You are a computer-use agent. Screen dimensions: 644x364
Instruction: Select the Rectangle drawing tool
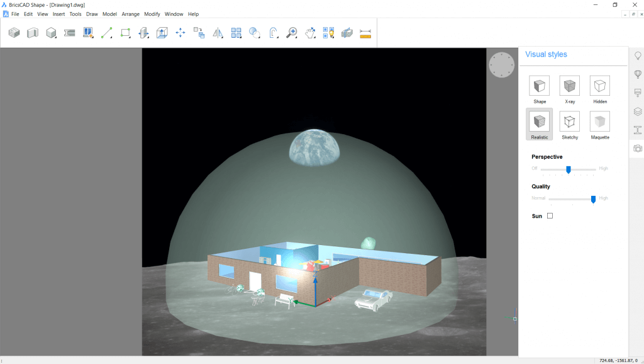[x=125, y=33]
